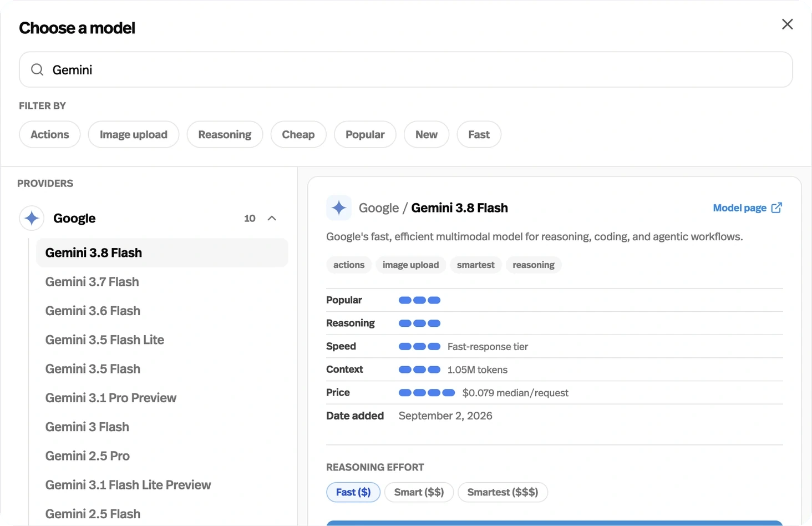Select Gemini 3.5 Flash Lite model
This screenshot has width=812, height=526.
[162, 340]
